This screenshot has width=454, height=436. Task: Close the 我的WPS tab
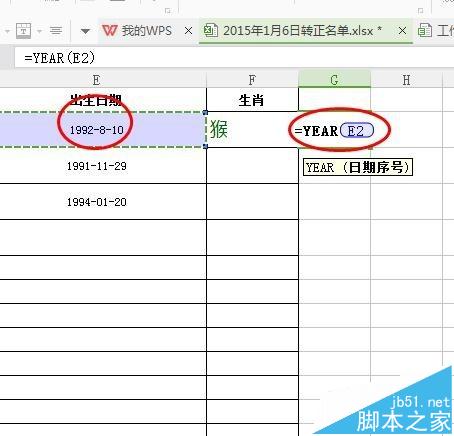pos(188,31)
